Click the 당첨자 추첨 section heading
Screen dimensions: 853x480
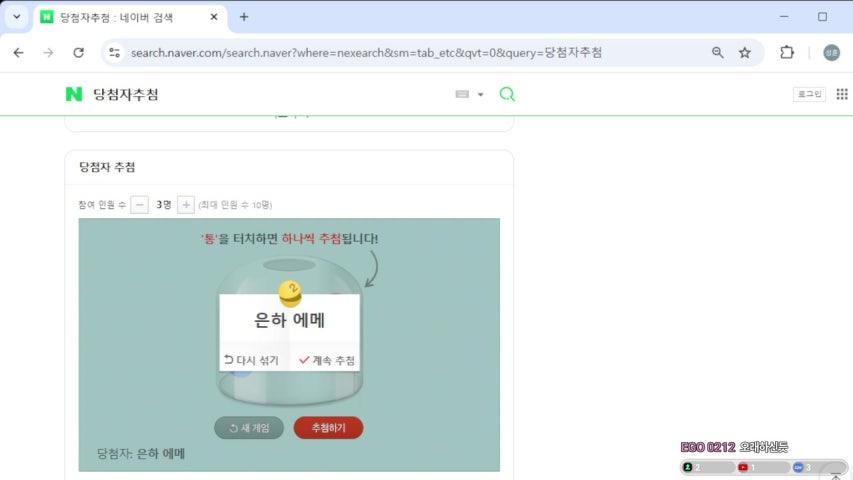(107, 167)
